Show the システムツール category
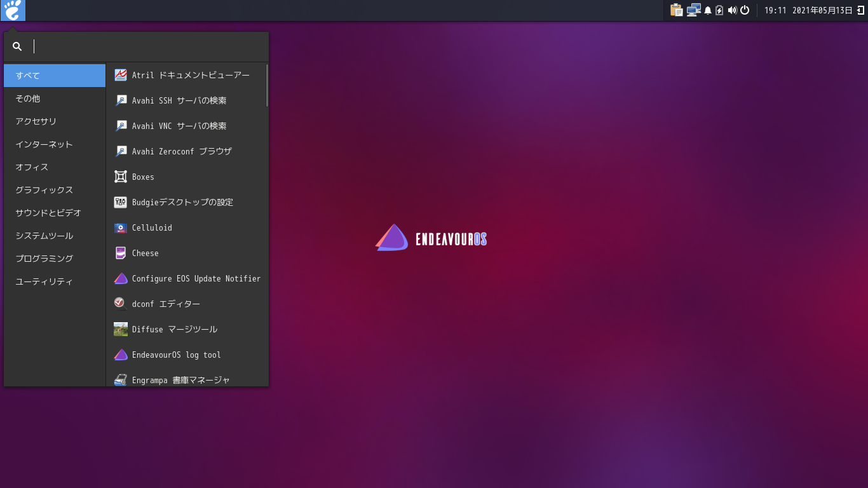Image resolution: width=868 pixels, height=488 pixels. click(55, 236)
